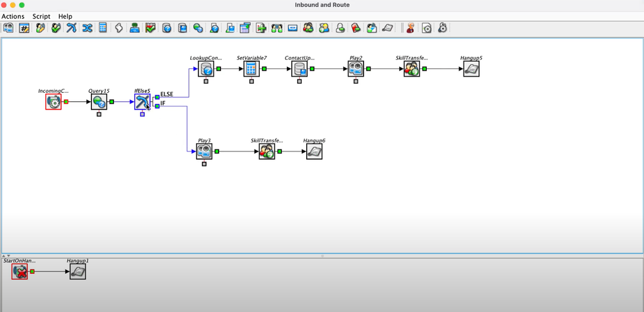The height and width of the screenshot is (312, 644).
Task: Open the Help menu
Action: (65, 16)
